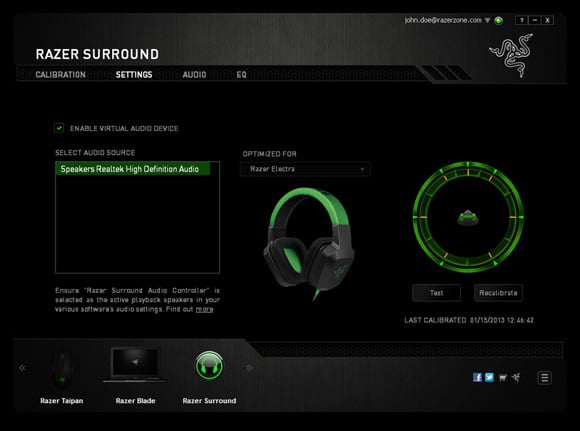
Task: Click the green online status indicator
Action: click(x=499, y=20)
